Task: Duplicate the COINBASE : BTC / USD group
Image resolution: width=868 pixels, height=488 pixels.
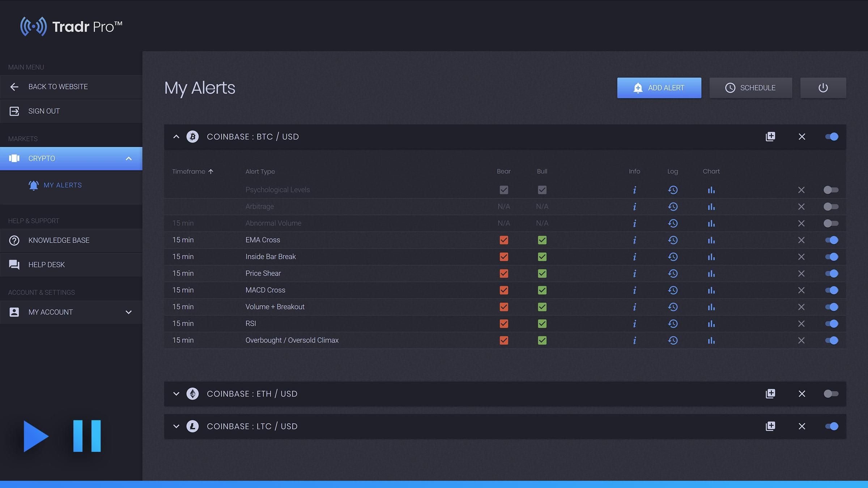Action: [770, 137]
